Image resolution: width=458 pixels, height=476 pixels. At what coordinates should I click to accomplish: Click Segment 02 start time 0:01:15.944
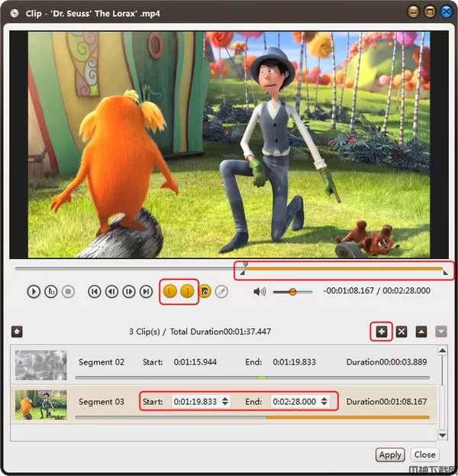[195, 362]
